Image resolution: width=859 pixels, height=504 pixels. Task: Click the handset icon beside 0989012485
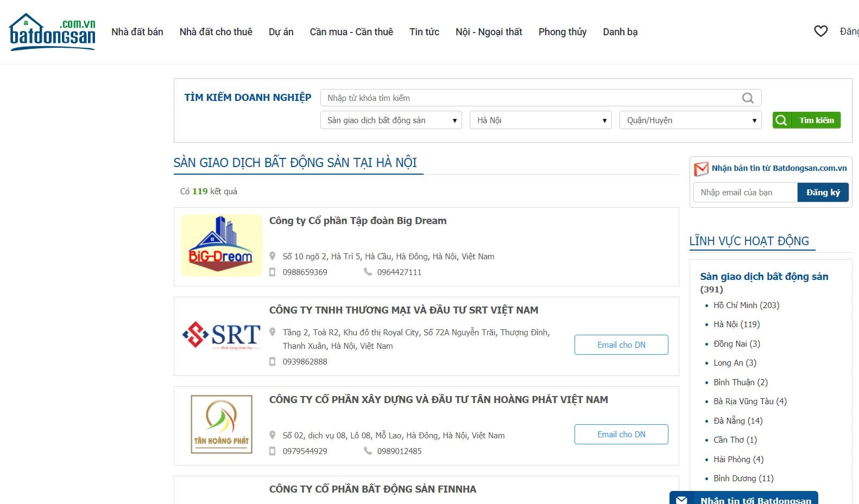[x=368, y=451]
